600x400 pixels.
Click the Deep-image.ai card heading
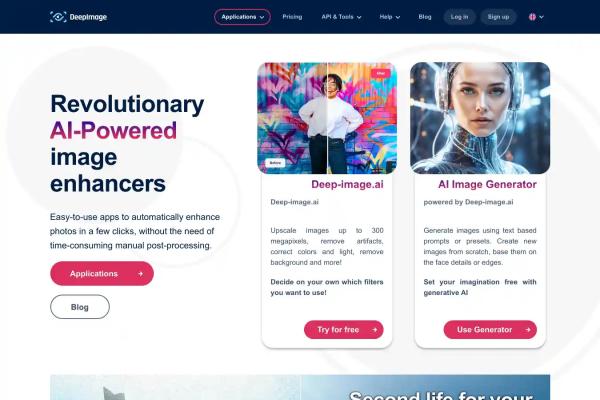(347, 184)
